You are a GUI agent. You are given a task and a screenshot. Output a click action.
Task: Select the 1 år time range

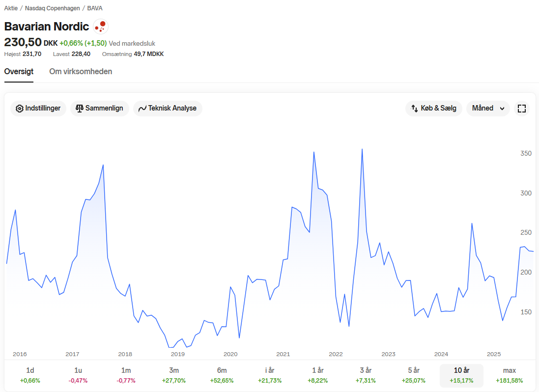[x=317, y=375]
